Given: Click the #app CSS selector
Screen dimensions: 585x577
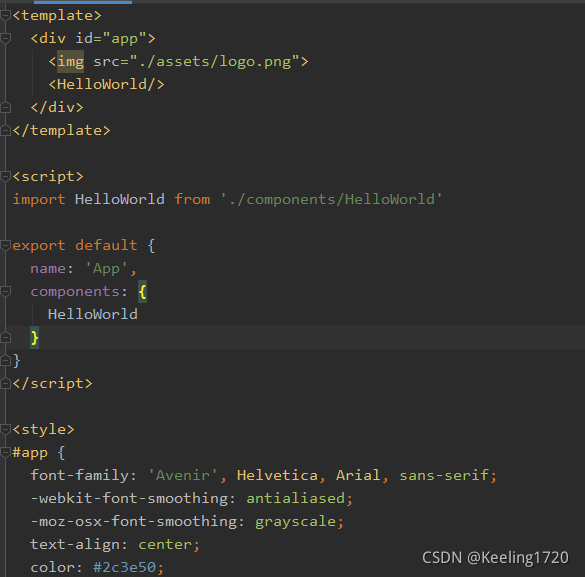Looking at the screenshot, I should point(30,453).
